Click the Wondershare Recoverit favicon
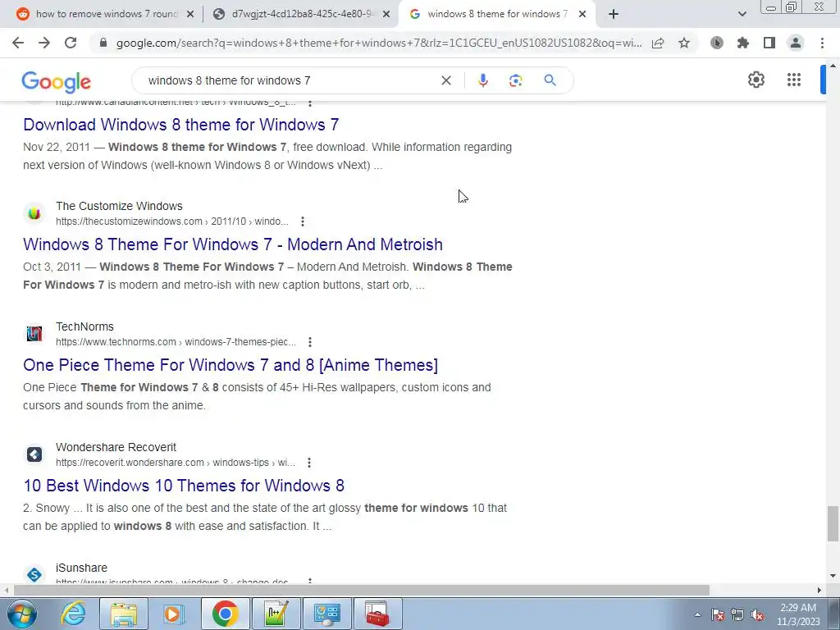The width and height of the screenshot is (840, 630). click(34, 454)
